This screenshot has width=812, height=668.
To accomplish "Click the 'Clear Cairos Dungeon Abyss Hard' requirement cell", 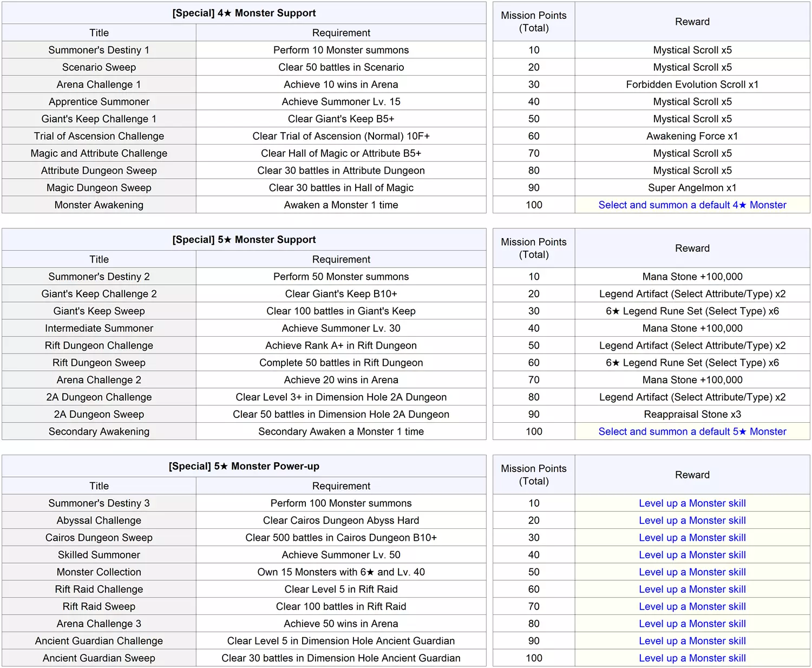I will [x=340, y=521].
